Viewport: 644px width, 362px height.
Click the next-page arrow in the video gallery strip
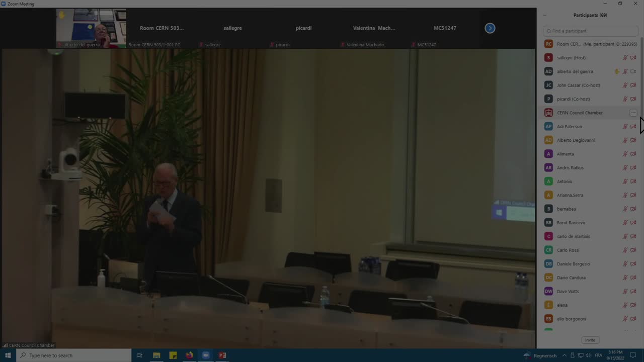(490, 28)
